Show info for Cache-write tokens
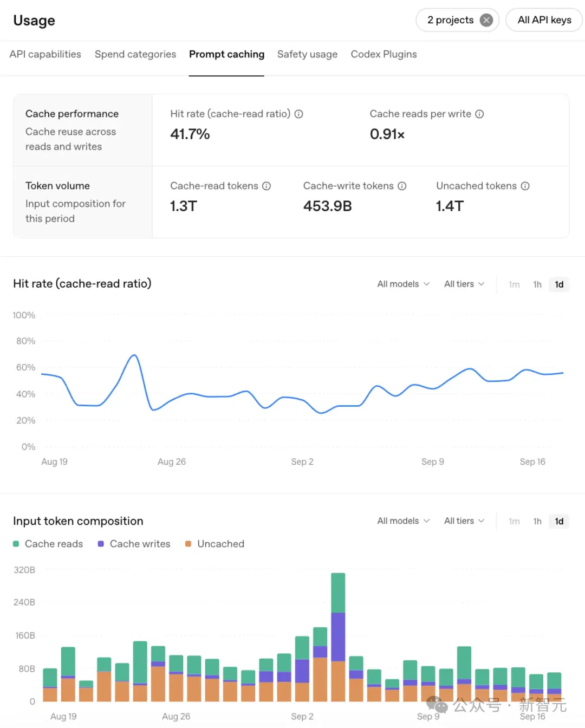The image size is (585, 728). (402, 186)
